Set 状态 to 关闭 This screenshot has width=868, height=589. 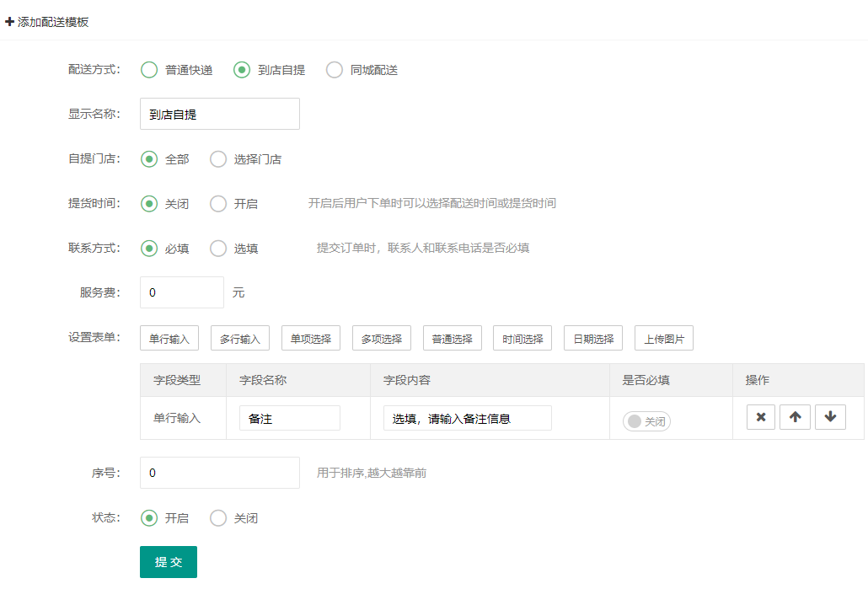point(219,518)
